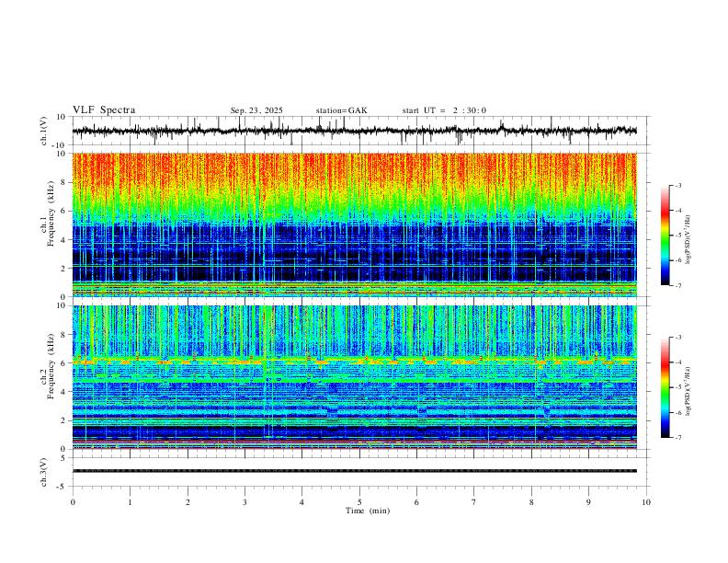
Task: Click the ch.3 voltage trace panel
Action: point(360,472)
